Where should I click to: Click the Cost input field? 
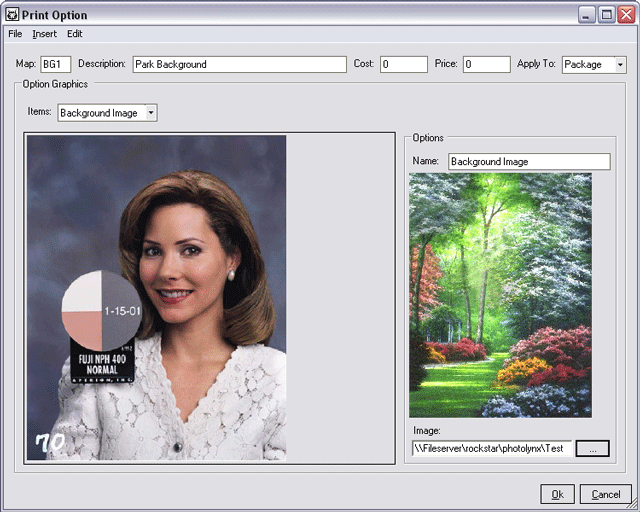(403, 64)
